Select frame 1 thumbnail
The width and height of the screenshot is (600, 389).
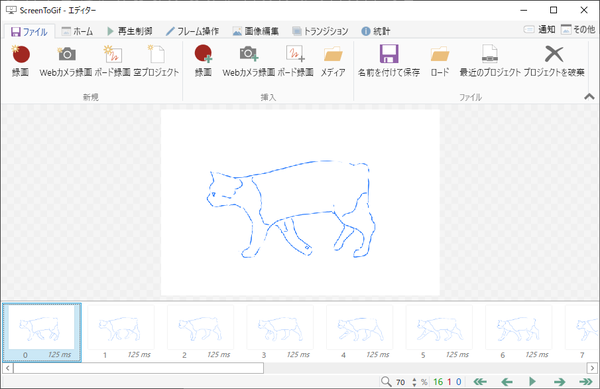click(121, 332)
